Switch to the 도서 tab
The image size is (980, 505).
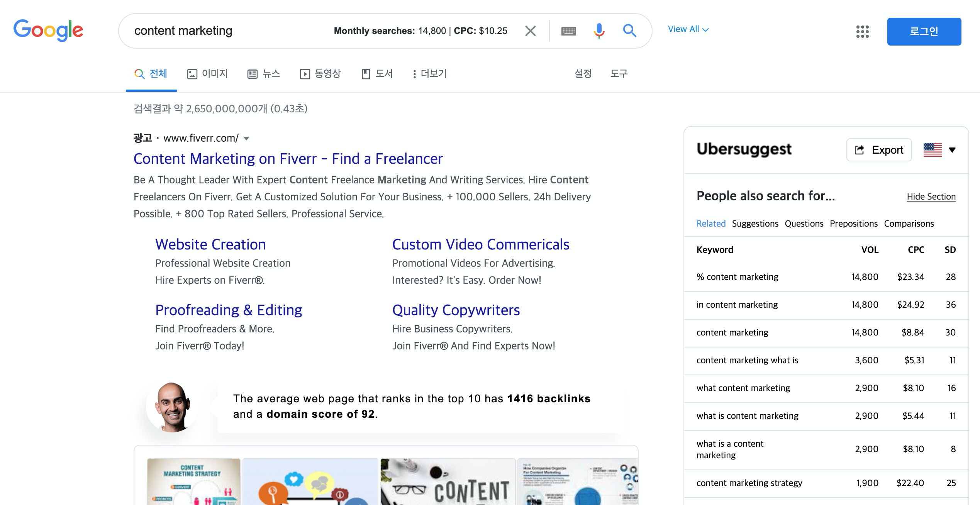coord(377,73)
